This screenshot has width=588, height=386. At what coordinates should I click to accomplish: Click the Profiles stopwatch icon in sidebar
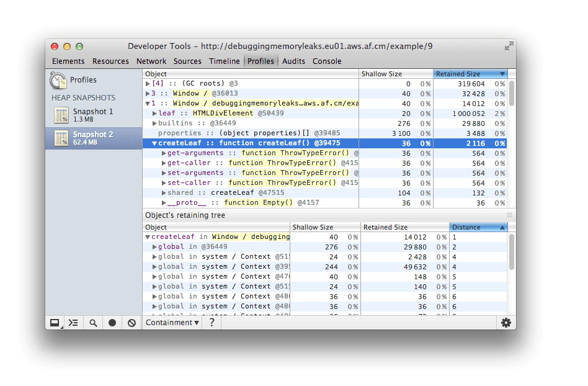tap(58, 80)
